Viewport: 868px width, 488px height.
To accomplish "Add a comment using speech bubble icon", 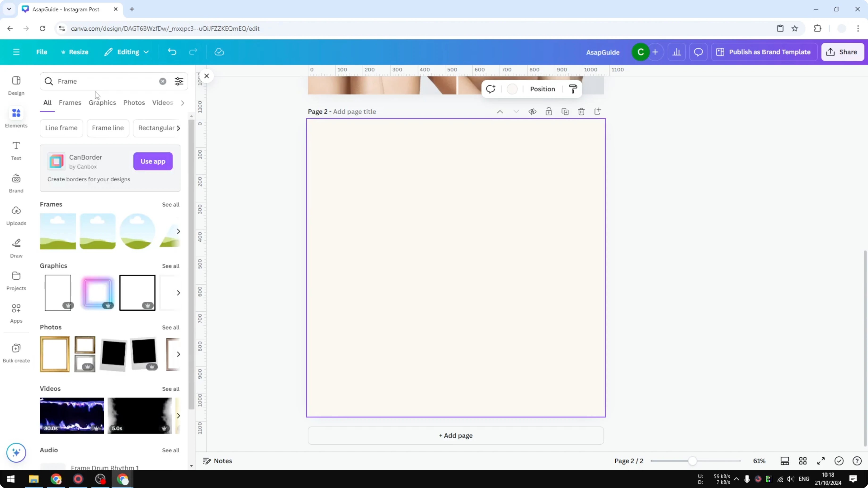I will [x=698, y=52].
